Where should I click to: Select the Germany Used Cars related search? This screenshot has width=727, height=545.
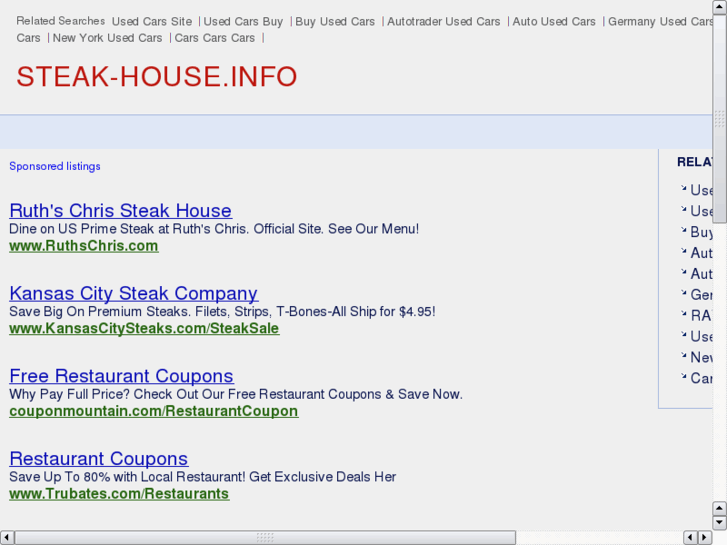pos(660,22)
